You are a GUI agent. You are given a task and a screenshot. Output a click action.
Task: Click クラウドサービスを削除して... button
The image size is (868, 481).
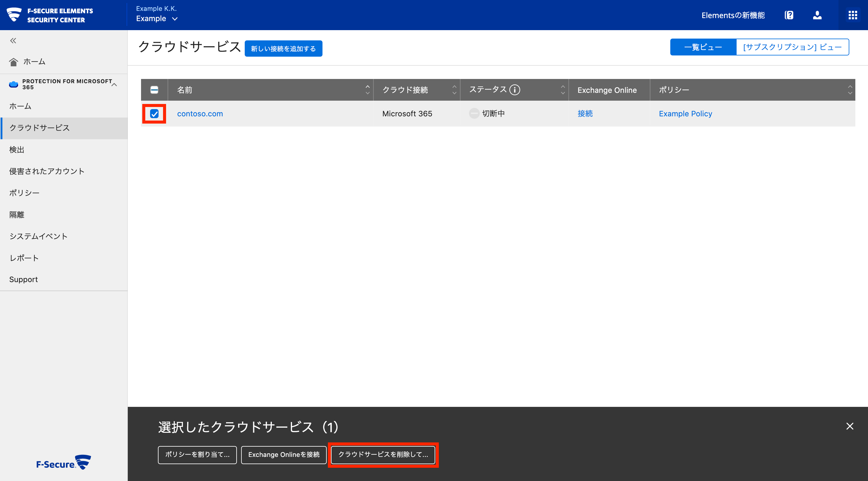click(383, 455)
